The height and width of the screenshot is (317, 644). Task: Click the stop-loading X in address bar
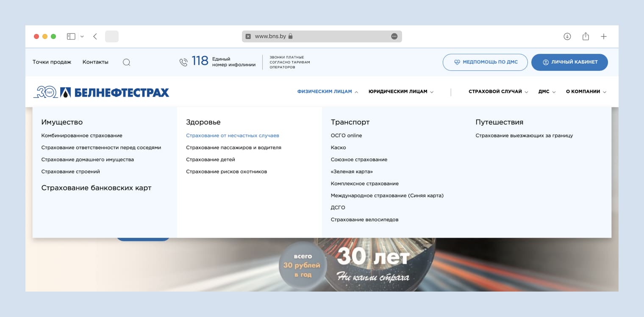[x=248, y=36]
